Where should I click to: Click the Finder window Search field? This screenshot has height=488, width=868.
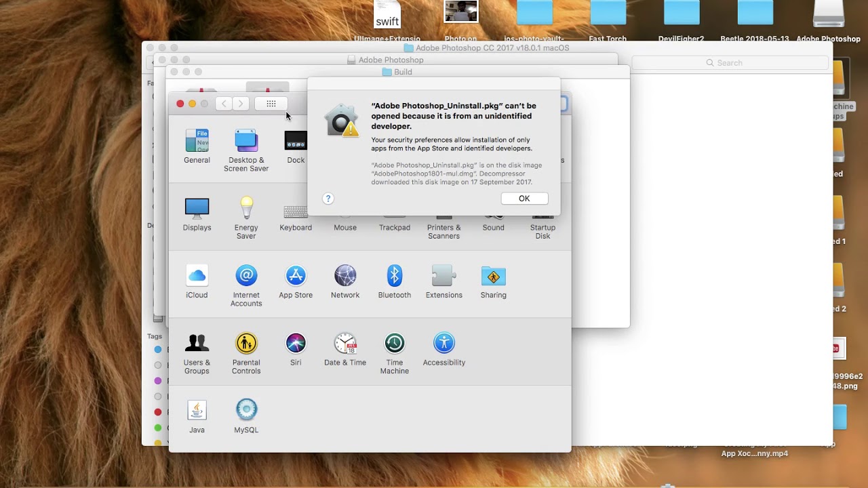pos(730,63)
